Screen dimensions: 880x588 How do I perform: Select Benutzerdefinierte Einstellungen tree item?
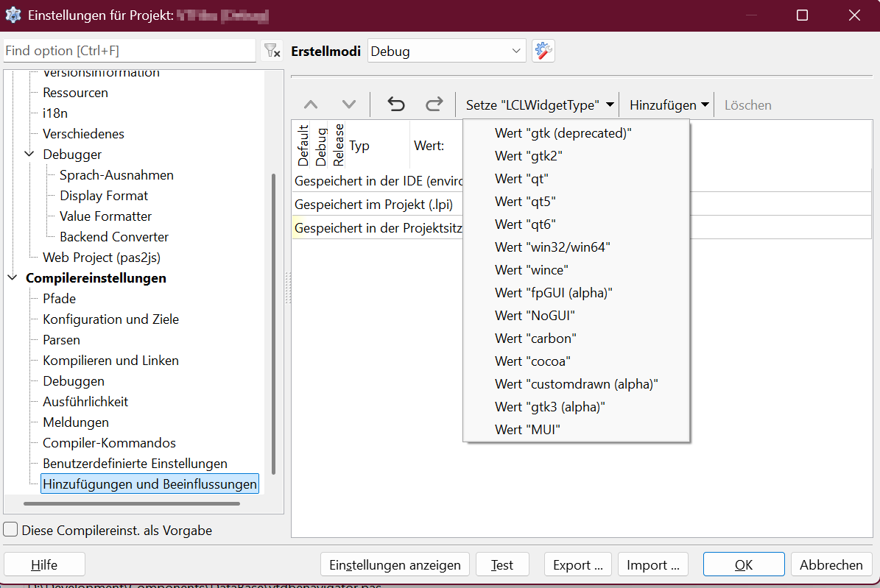135,464
